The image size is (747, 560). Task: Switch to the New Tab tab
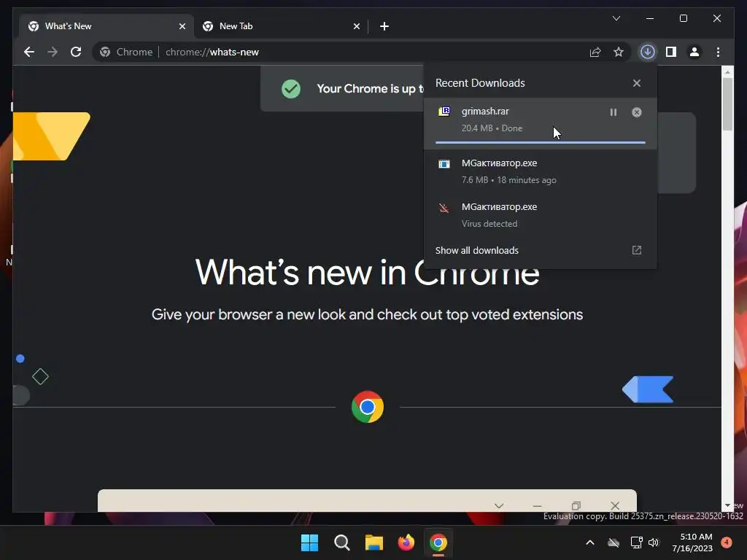click(281, 26)
